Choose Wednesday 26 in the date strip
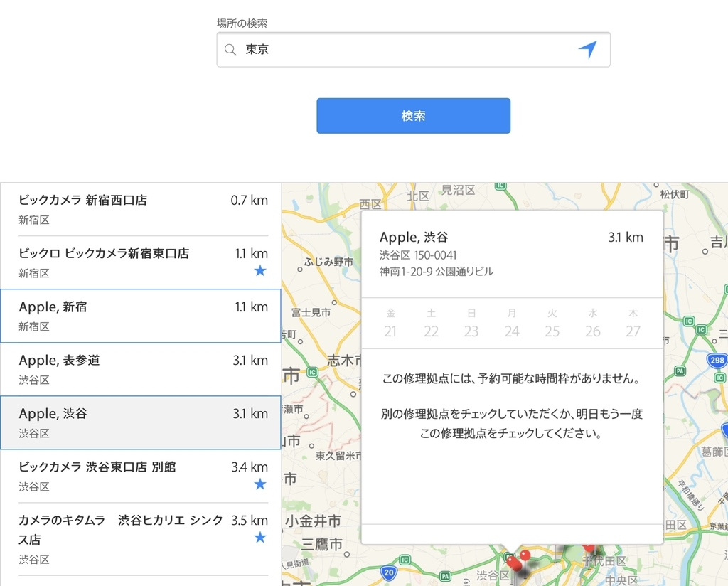This screenshot has height=586, width=728. click(592, 323)
